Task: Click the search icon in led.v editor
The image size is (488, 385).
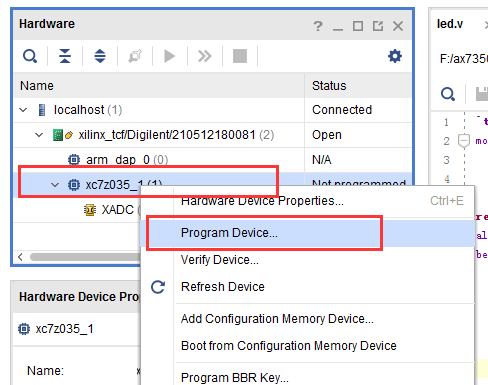Action: (448, 94)
